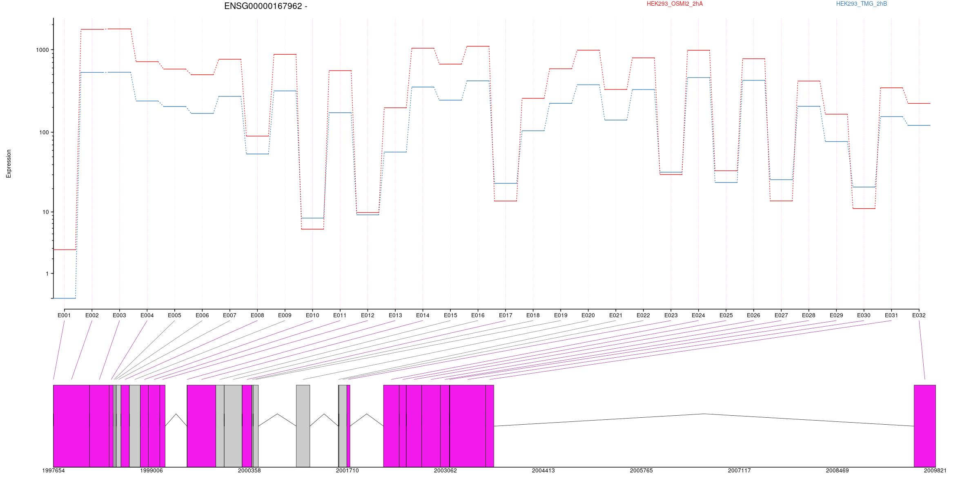
Task: Click exon label E027
Action: [x=781, y=315]
